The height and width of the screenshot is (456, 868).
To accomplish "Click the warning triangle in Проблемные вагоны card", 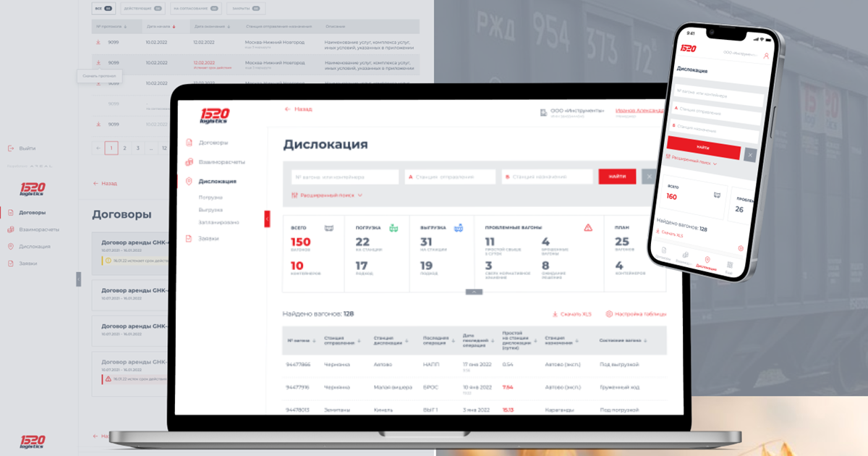I will (x=588, y=227).
